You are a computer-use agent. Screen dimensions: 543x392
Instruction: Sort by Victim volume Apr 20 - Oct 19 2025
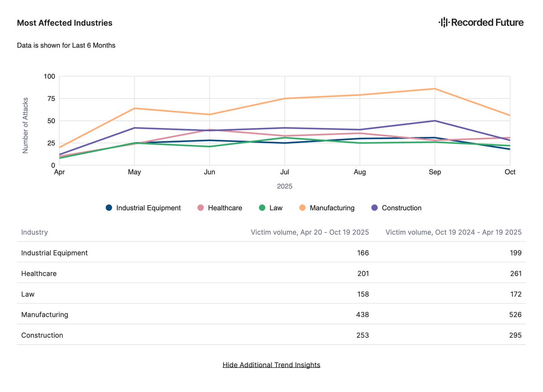coord(310,232)
